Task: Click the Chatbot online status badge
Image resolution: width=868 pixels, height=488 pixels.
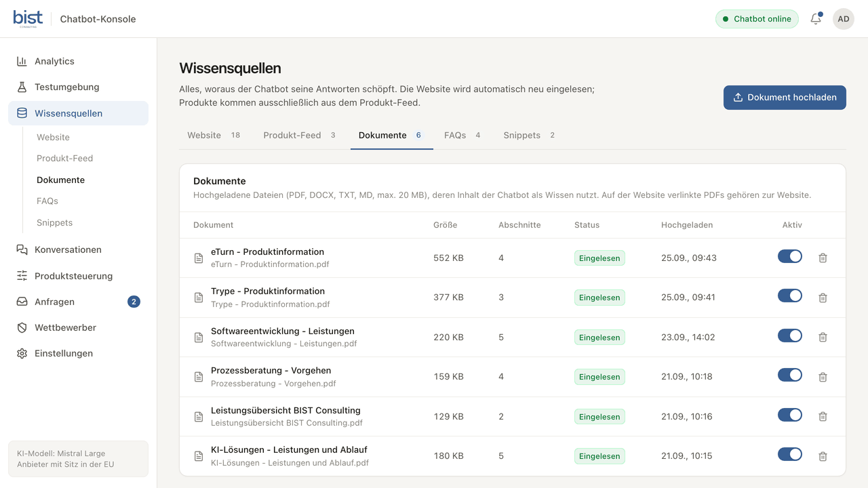Action: tap(757, 19)
